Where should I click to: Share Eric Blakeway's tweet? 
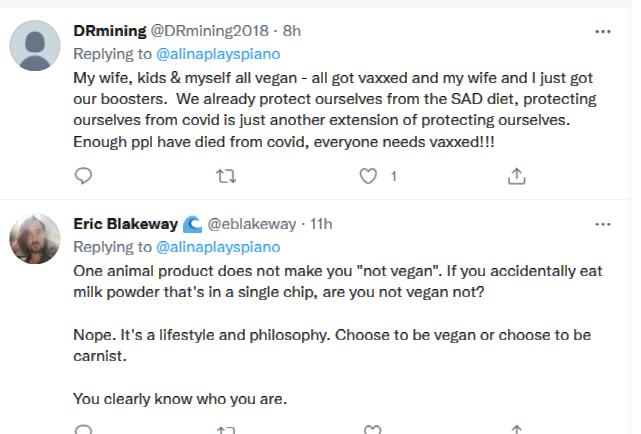point(516,429)
